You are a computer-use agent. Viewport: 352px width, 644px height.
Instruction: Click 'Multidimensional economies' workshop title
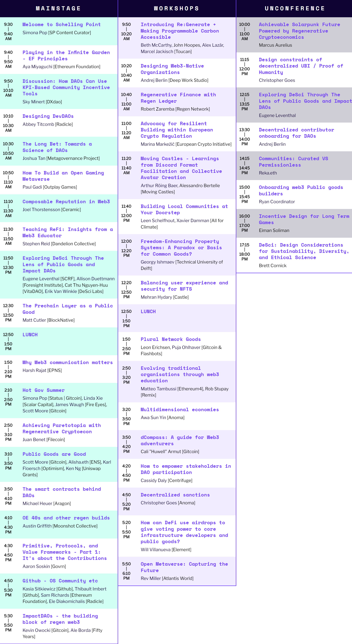tap(180, 410)
